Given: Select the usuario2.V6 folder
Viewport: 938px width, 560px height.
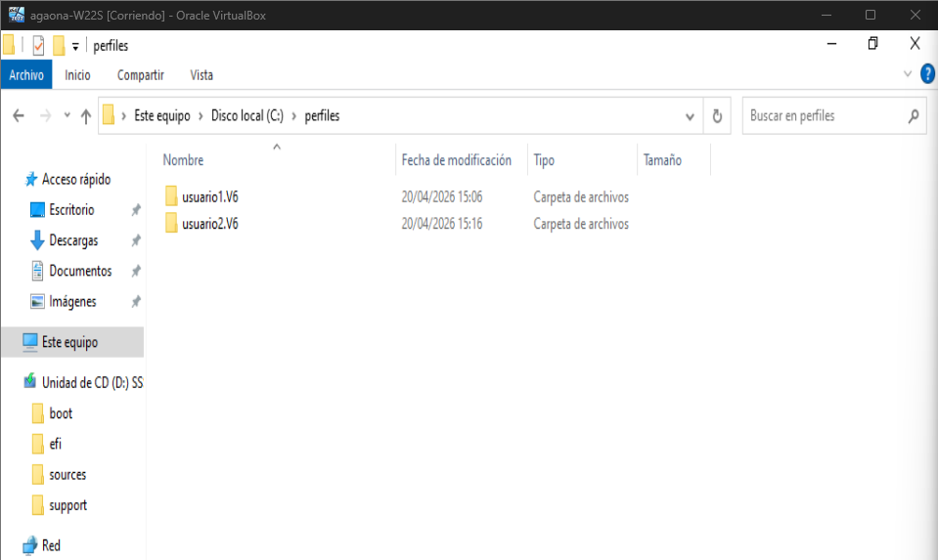Looking at the screenshot, I should pyautogui.click(x=209, y=224).
